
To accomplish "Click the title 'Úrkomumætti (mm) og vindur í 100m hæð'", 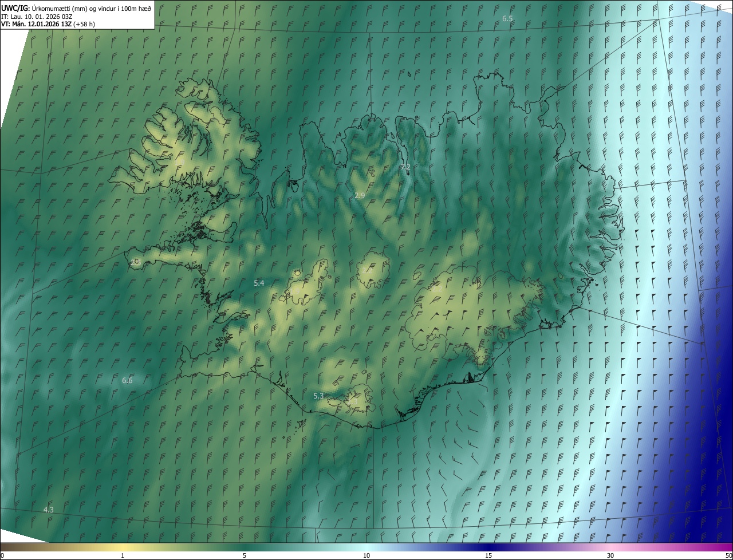I will pos(92,8).
